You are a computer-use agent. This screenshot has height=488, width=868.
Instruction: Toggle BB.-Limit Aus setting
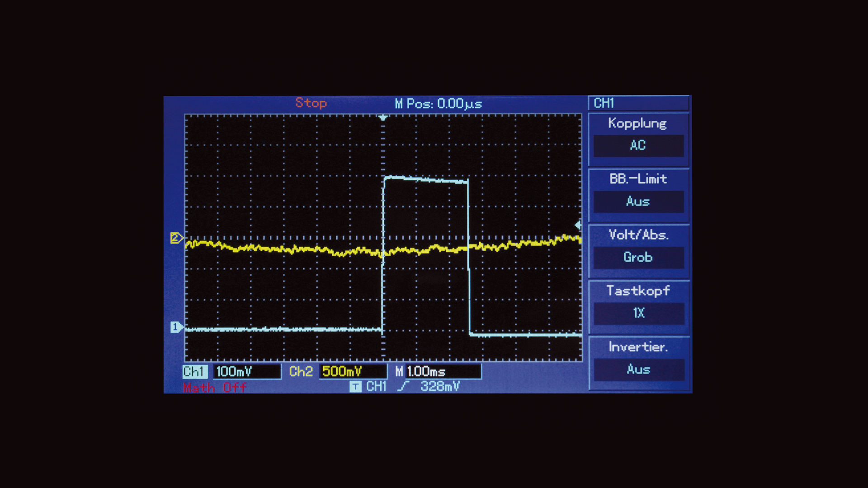coord(638,202)
